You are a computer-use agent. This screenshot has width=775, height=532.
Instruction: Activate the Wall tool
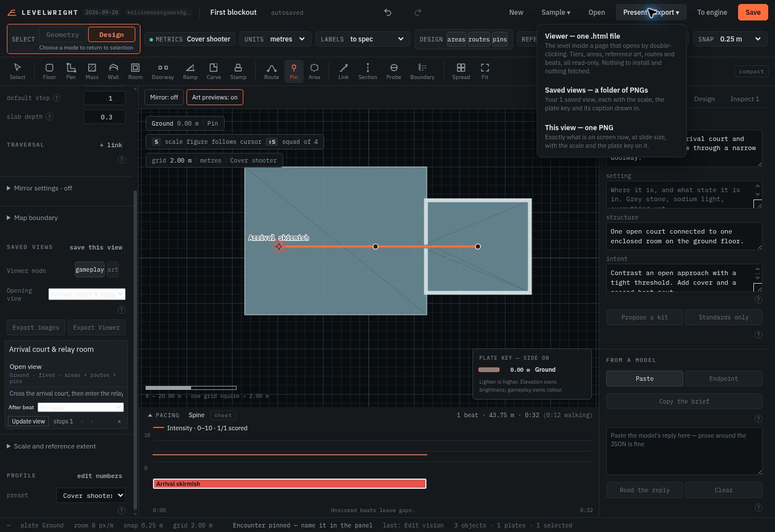pos(114,71)
